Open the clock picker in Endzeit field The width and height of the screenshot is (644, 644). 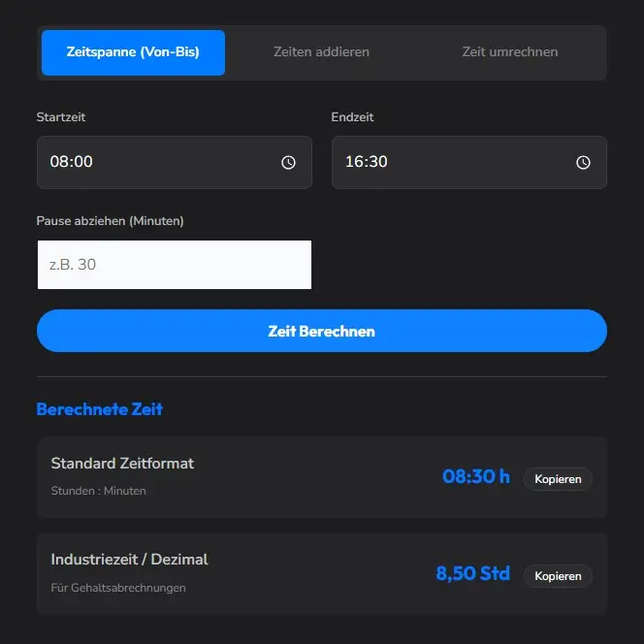583,163
